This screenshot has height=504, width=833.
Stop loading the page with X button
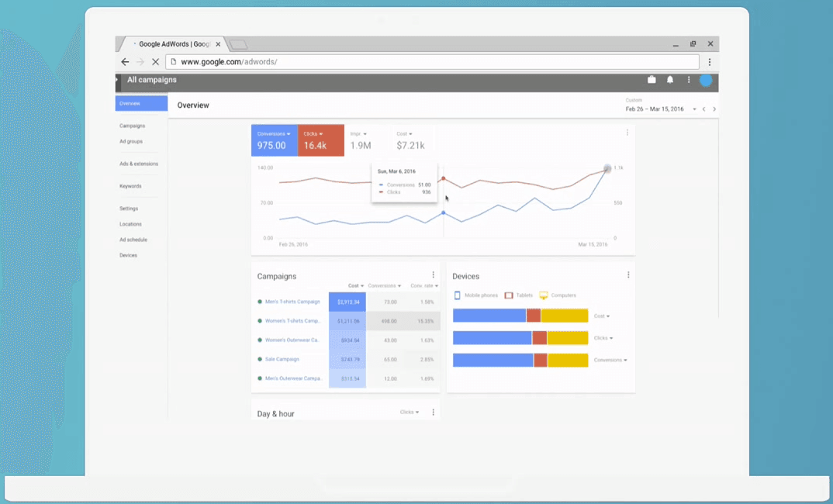(x=155, y=61)
